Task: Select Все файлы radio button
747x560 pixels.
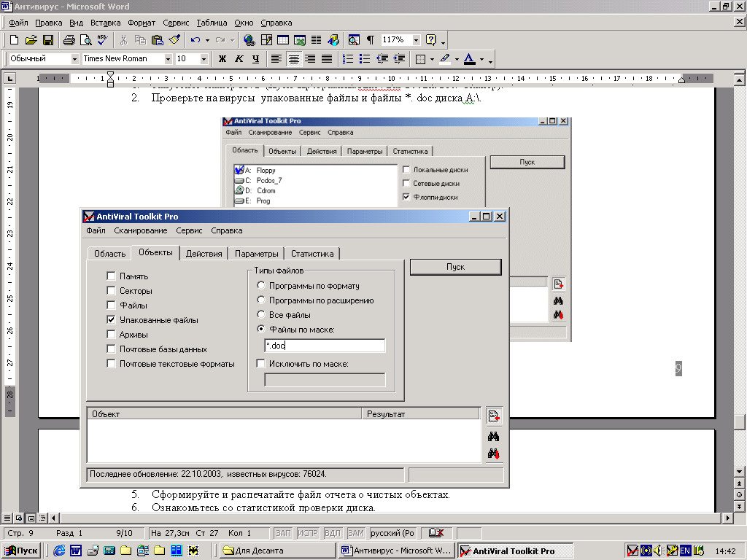Action: 260,314
